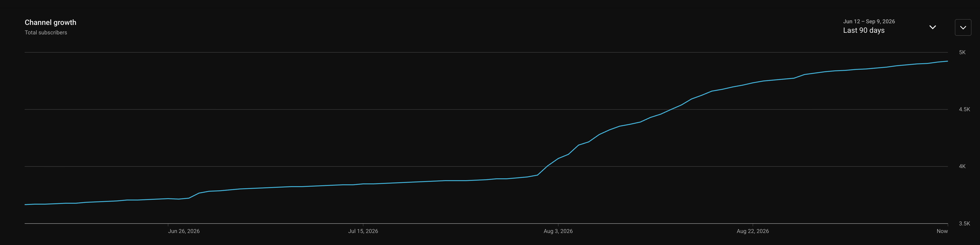Click the 4K y-axis label

pos(962,166)
